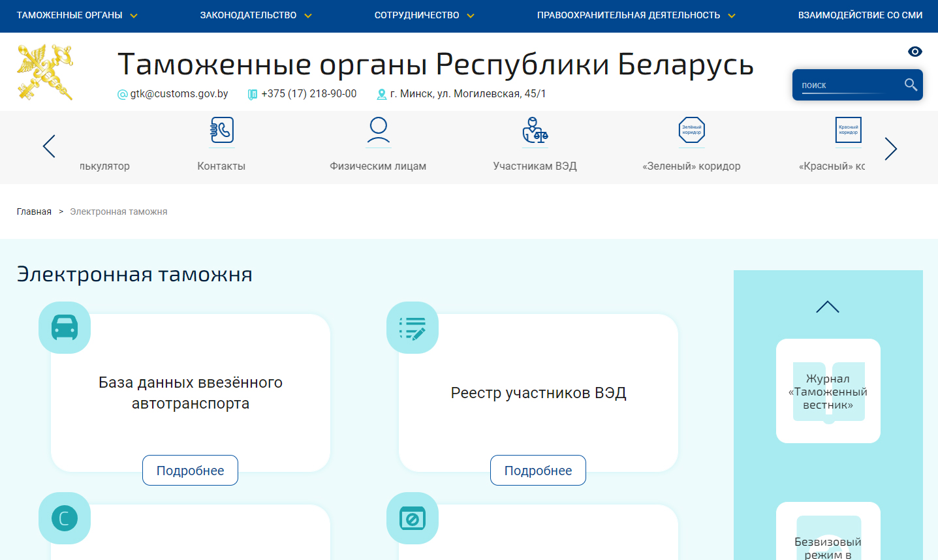The image size is (938, 560).
Task: Click the Электронная таможня page heading
Action: click(x=134, y=274)
